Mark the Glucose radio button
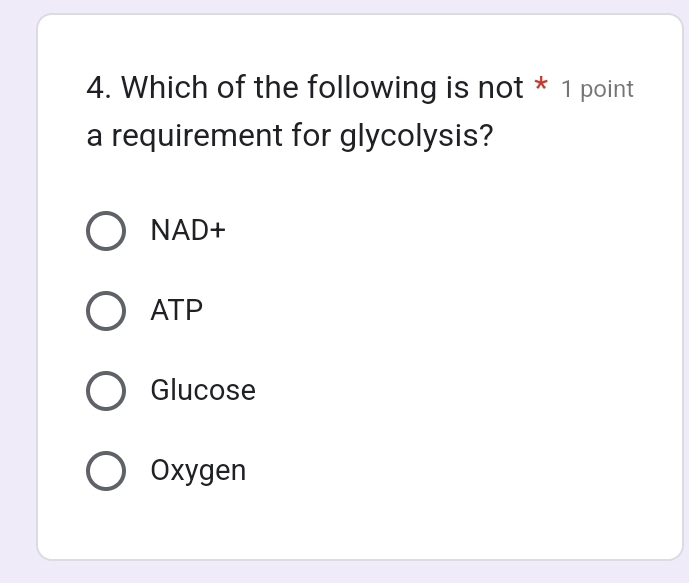This screenshot has height=583, width=689. click(x=106, y=391)
